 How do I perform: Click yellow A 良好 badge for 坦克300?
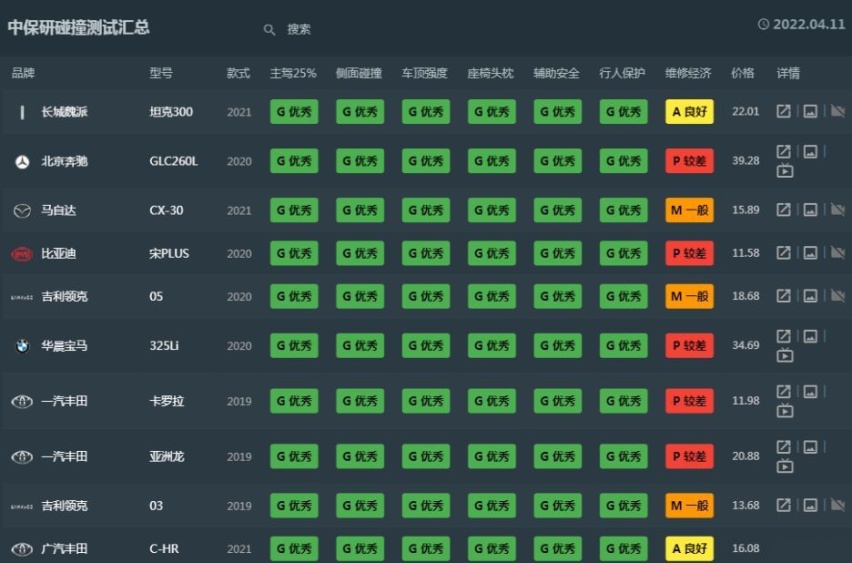click(x=689, y=111)
